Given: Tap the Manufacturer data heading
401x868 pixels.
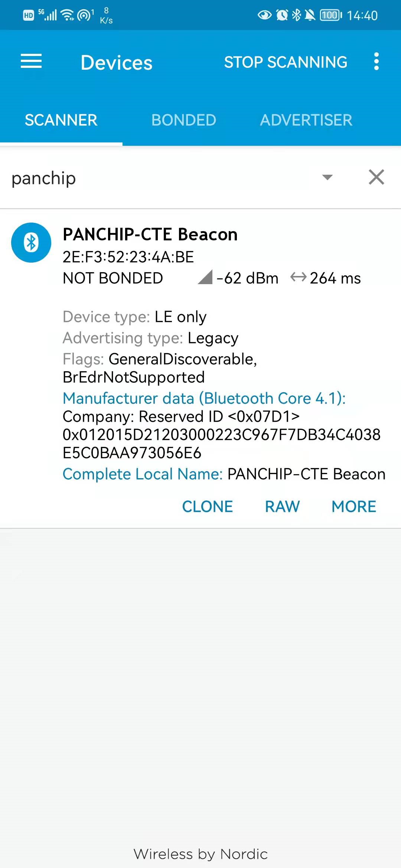Looking at the screenshot, I should tap(204, 398).
